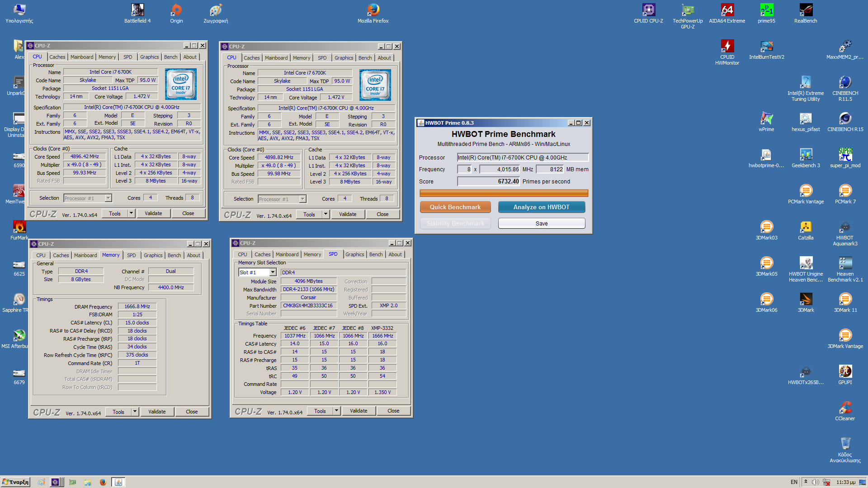Click Part Number CMK8GX4M2B3333C16 field
The height and width of the screenshot is (488, 868).
click(x=309, y=305)
